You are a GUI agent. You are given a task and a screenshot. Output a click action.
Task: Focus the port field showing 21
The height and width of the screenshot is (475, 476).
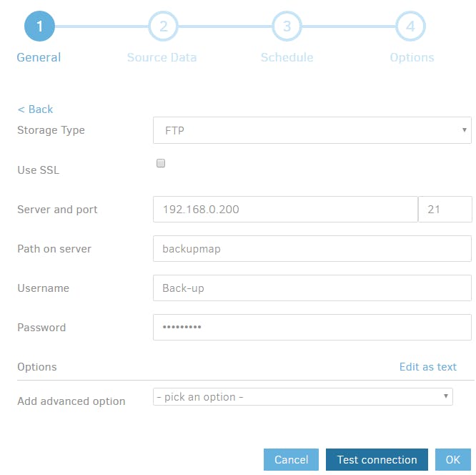coord(445,209)
